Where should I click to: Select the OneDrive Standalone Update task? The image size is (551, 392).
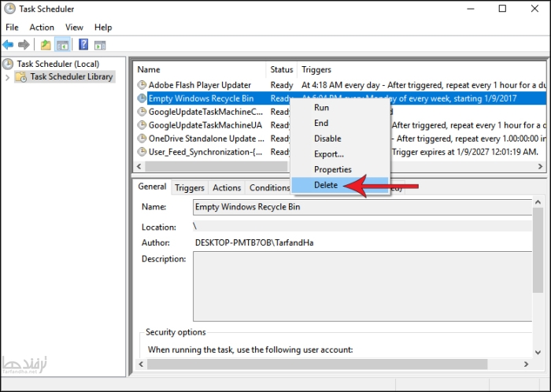click(206, 138)
